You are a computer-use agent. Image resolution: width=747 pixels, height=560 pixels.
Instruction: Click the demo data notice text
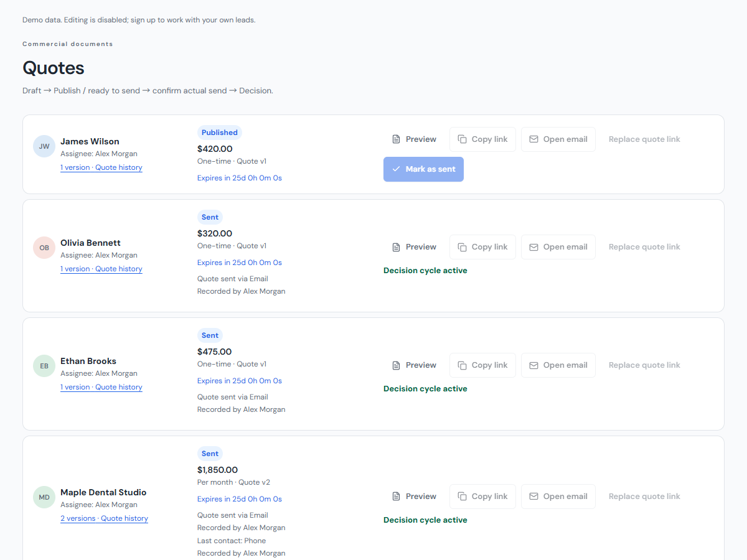point(139,20)
